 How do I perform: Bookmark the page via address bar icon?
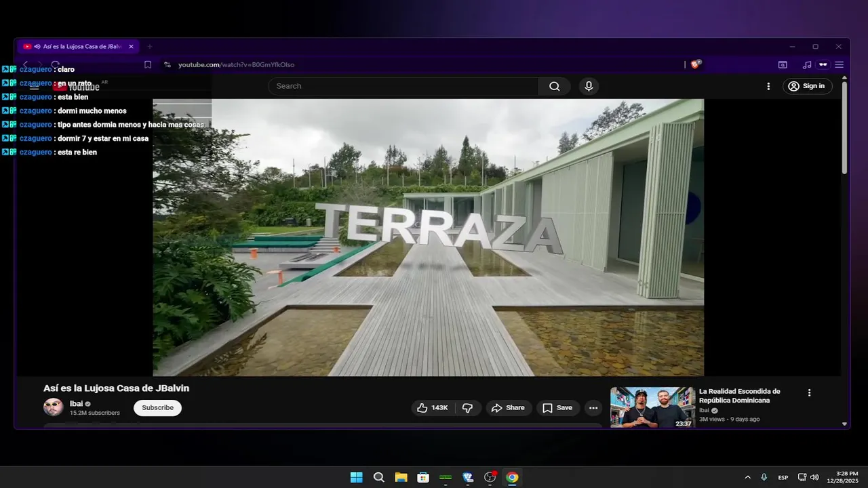click(x=148, y=64)
